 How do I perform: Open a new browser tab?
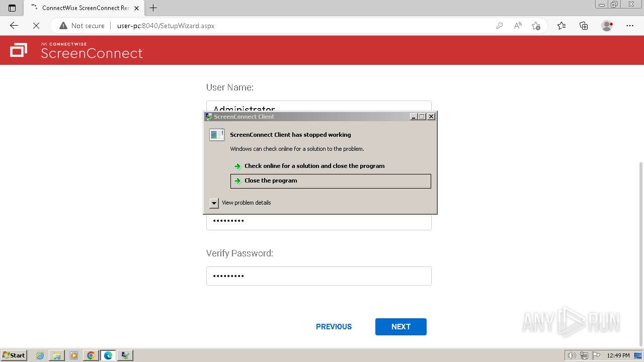tap(153, 8)
